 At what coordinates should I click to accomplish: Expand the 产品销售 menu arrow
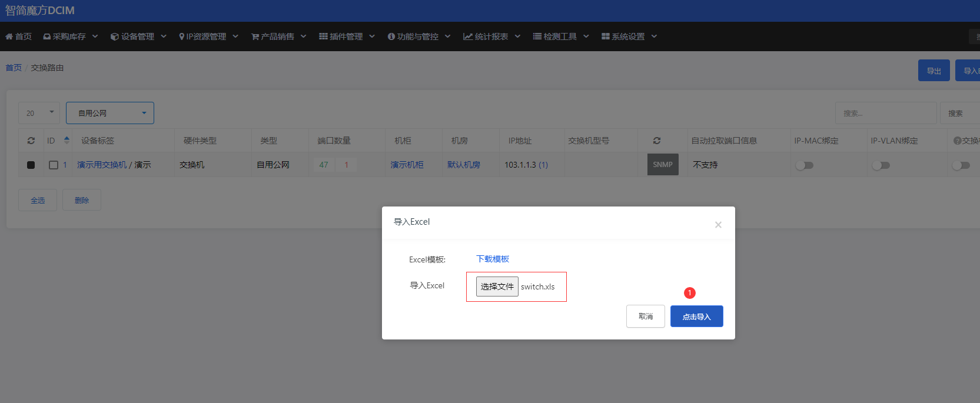tap(303, 36)
